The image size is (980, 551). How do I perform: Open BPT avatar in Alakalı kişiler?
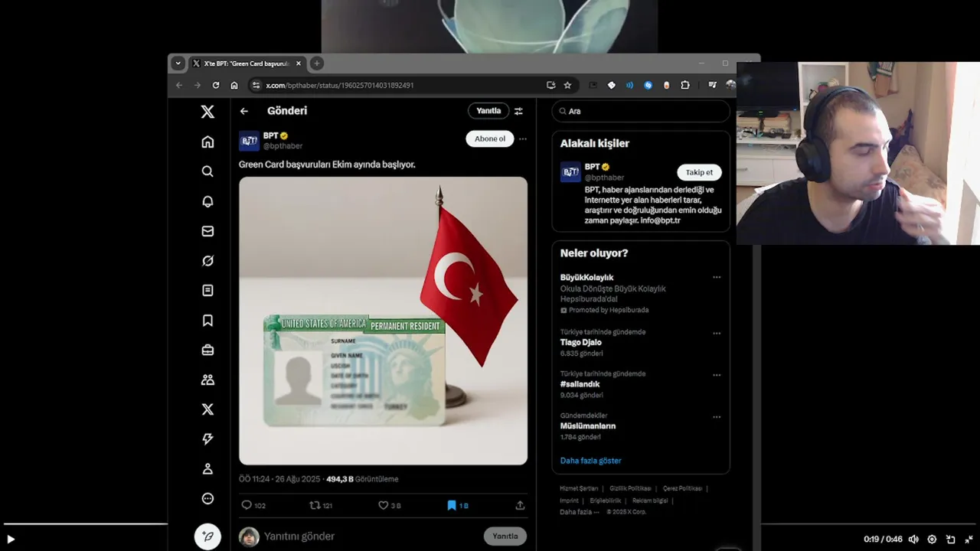pyautogui.click(x=570, y=172)
